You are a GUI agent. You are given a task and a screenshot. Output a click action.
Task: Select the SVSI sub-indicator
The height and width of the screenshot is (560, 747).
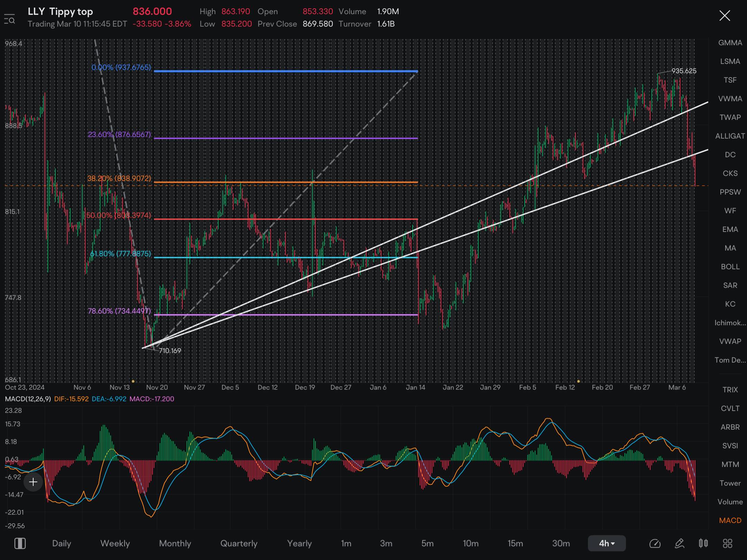point(730,446)
